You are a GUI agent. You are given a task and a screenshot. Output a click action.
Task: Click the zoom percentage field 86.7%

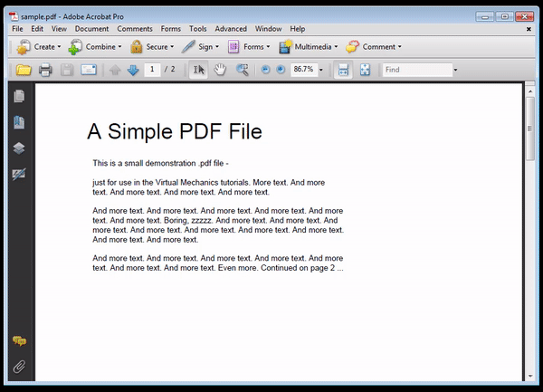coord(304,70)
